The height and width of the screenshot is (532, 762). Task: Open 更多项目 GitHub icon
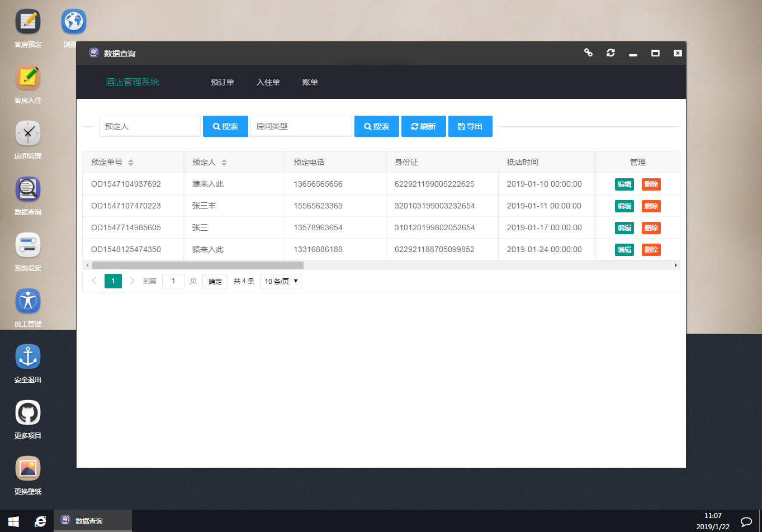[28, 414]
